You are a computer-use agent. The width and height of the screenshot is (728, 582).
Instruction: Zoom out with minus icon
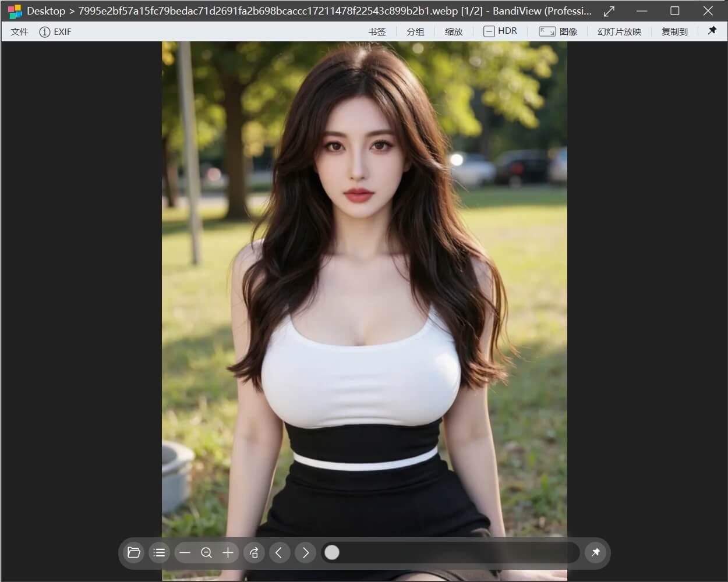[185, 552]
